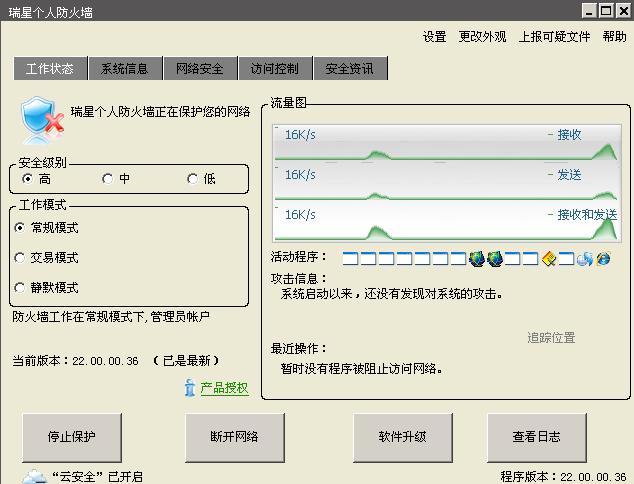Image resolution: width=634 pixels, height=484 pixels.
Task: Close the 瑞星个人防火墙 window
Action: [x=623, y=11]
